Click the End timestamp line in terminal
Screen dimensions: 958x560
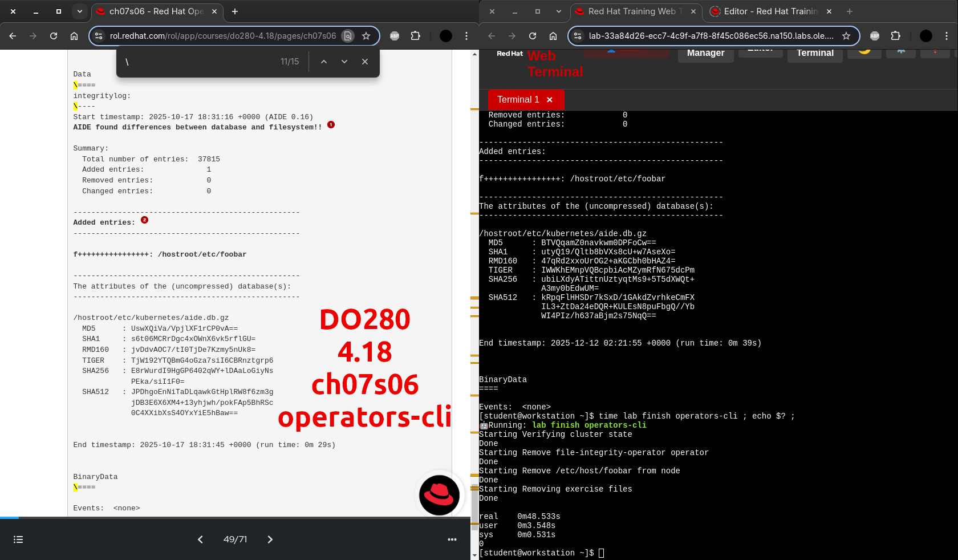coord(620,343)
